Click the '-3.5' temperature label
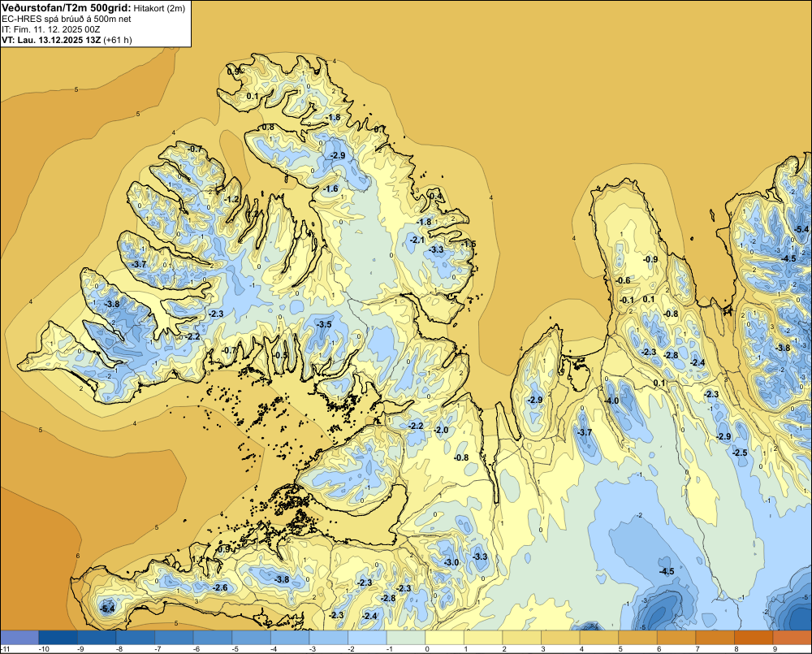 (x=324, y=324)
